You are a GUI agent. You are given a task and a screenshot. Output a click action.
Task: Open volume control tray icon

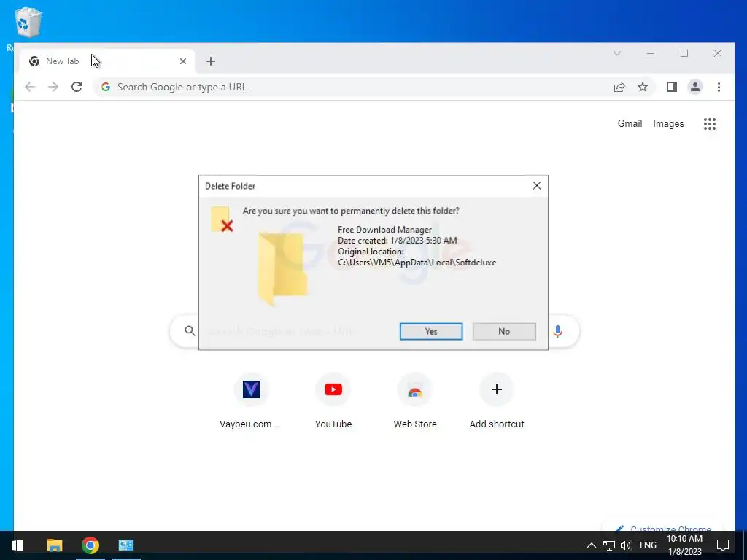(626, 545)
